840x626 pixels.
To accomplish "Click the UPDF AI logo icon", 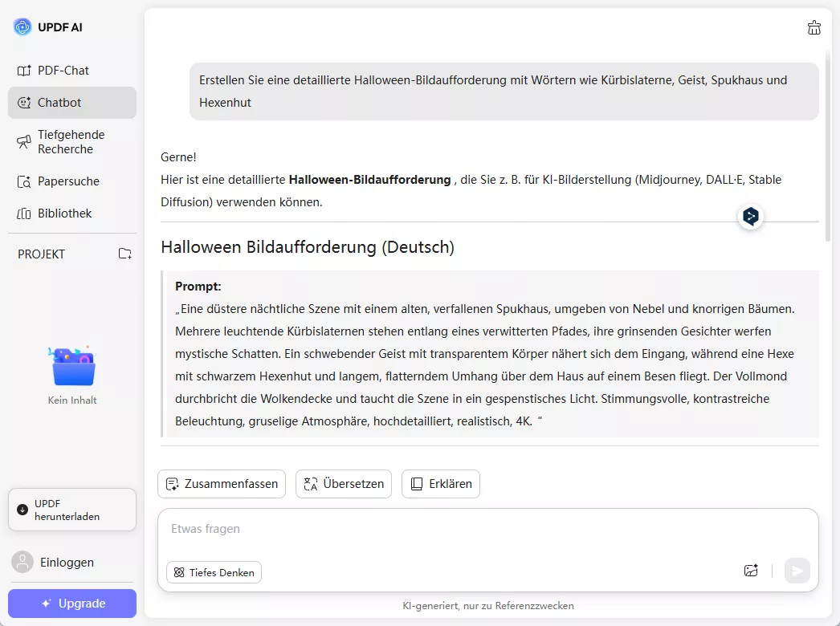I will (22, 26).
